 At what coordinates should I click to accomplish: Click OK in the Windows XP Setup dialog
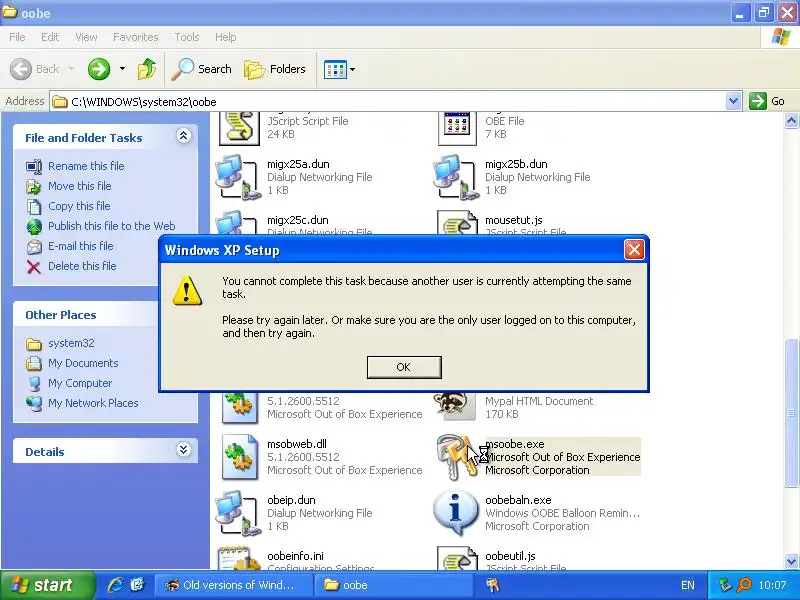point(404,367)
